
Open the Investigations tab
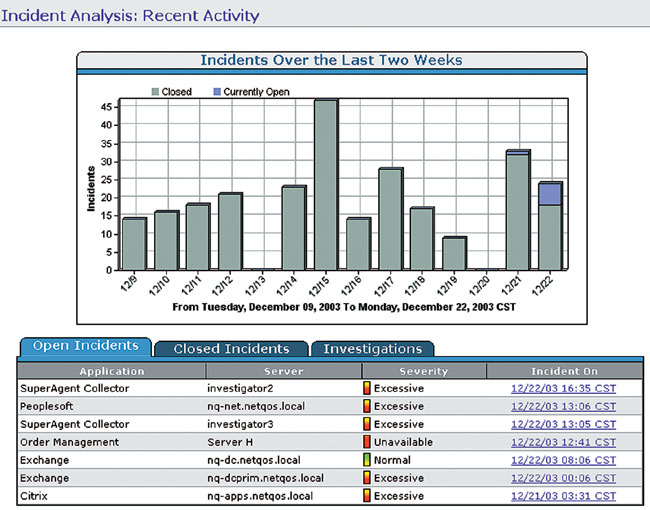[372, 349]
